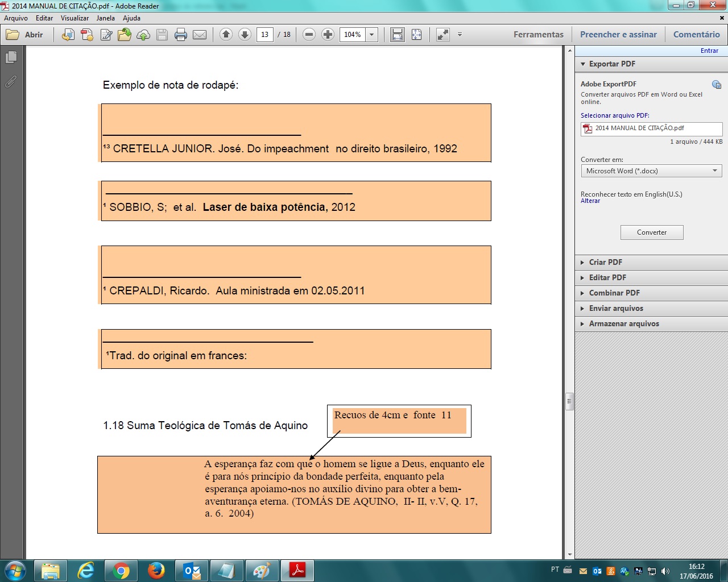Image resolution: width=728 pixels, height=582 pixels.
Task: Click the print icon in toolbar
Action: pos(181,35)
